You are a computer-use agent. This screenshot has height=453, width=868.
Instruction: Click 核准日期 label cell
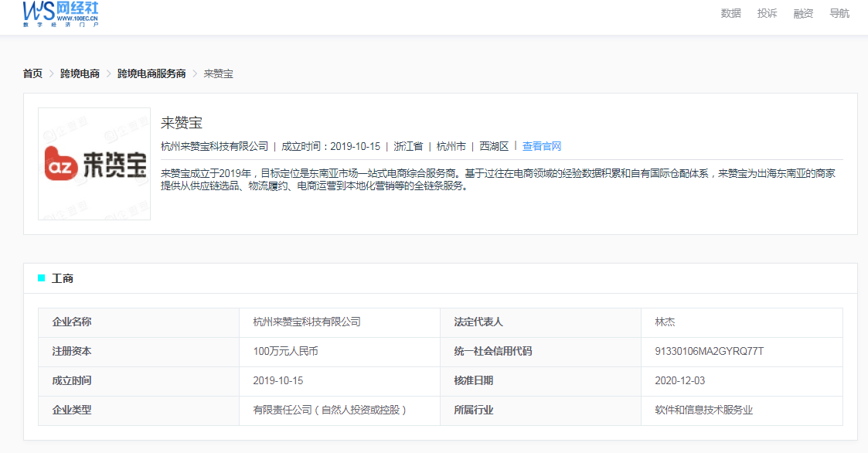tap(540, 381)
